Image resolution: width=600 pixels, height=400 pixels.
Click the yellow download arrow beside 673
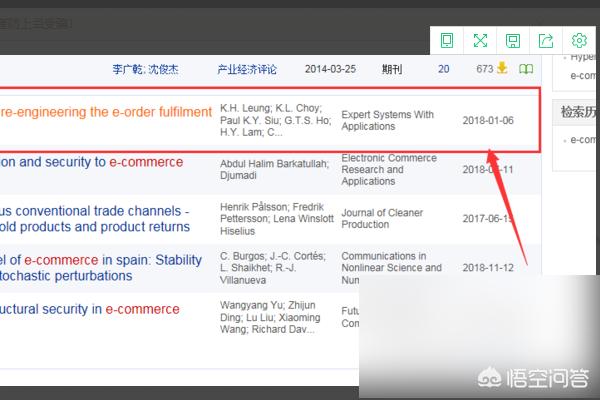tap(502, 68)
